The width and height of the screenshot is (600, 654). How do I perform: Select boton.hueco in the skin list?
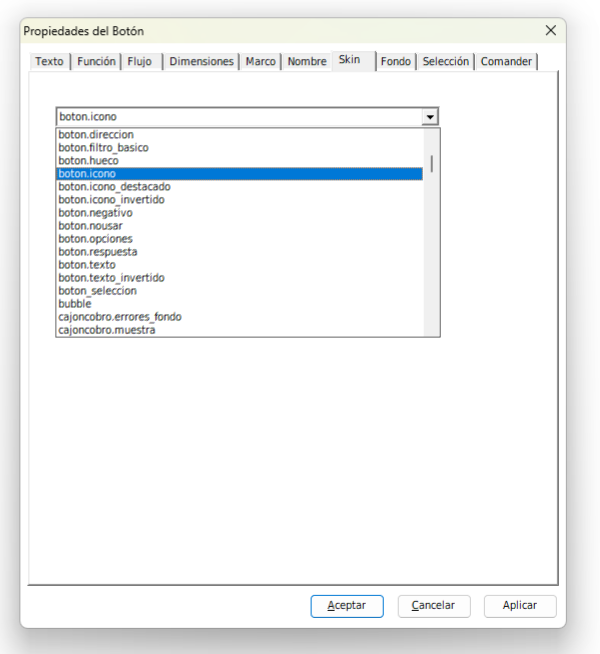point(240,161)
